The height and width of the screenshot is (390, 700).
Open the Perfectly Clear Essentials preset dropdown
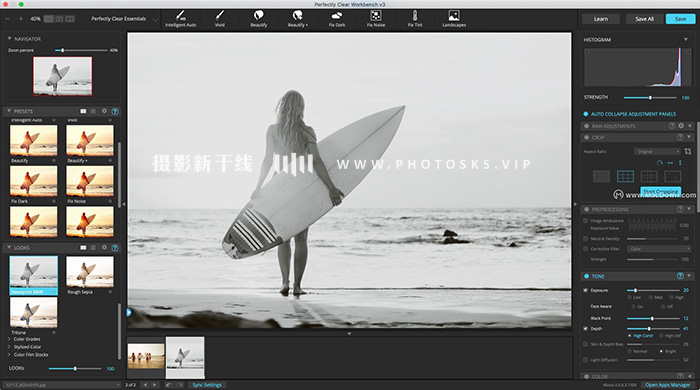pyautogui.click(x=124, y=19)
